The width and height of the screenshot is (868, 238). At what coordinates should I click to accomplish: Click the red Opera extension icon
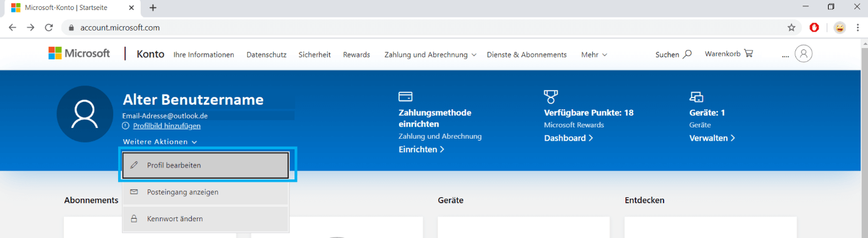point(814,27)
